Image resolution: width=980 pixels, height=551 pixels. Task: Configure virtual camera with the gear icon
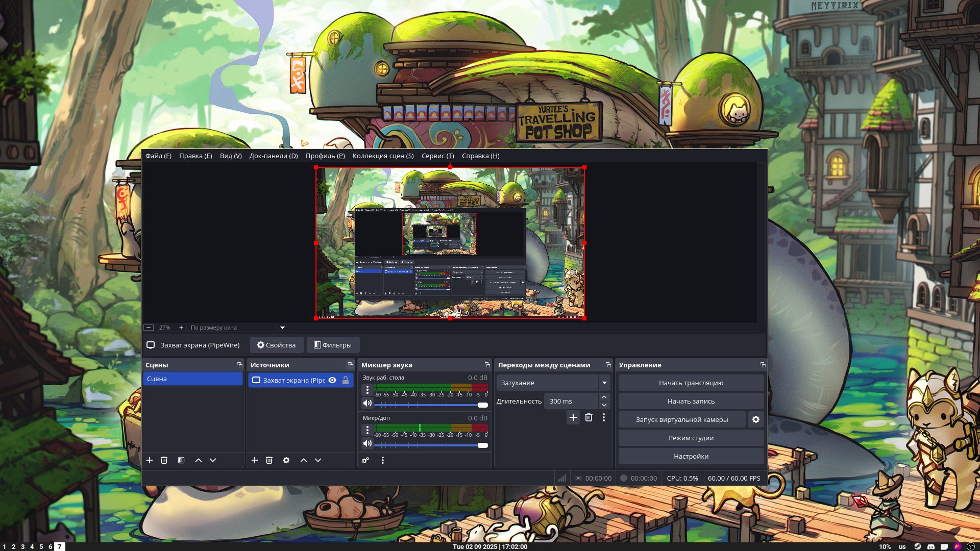tap(756, 419)
